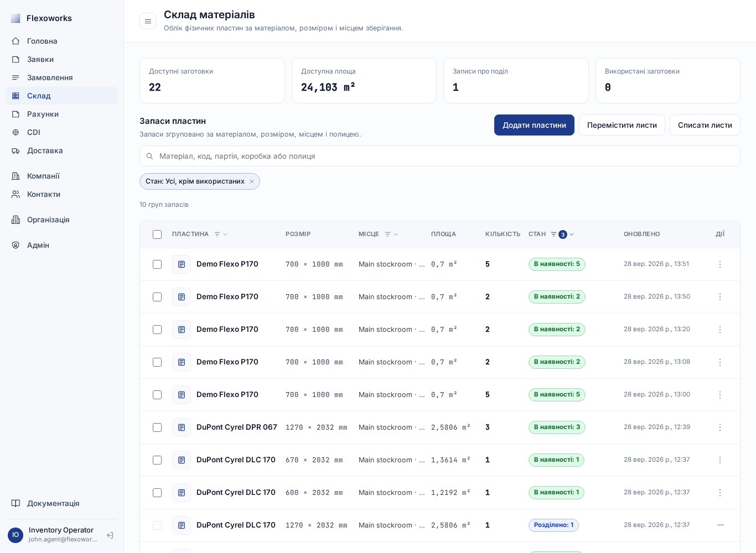This screenshot has height=553, width=756.
Task: Select checkbox of Demo Flexo P170 updated 13:00
Action: tap(157, 395)
